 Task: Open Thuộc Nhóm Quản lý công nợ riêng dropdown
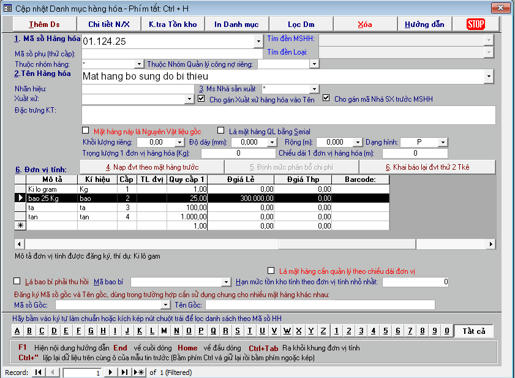coord(314,64)
